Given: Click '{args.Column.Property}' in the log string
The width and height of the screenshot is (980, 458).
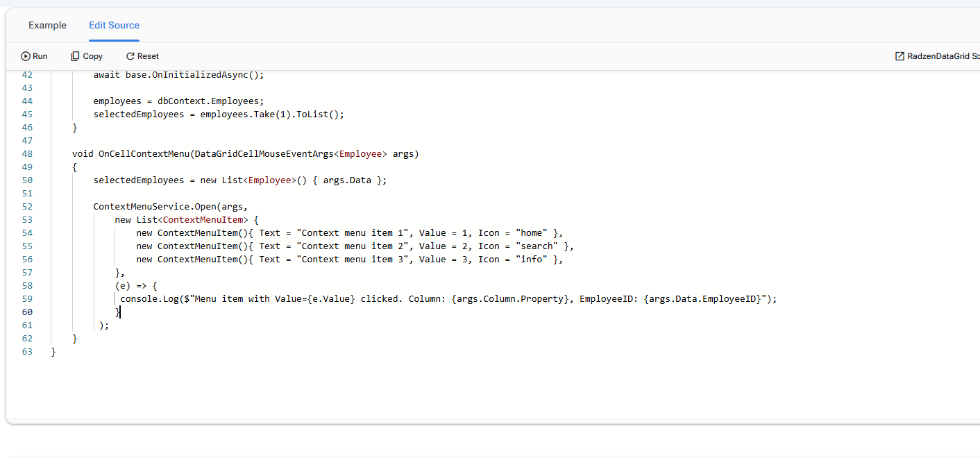Looking at the screenshot, I should point(510,299).
